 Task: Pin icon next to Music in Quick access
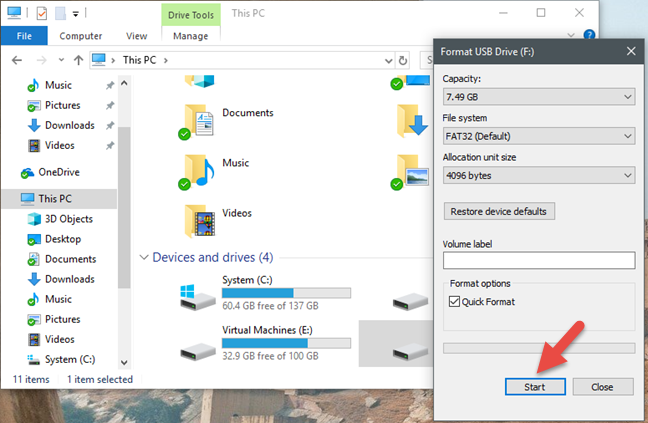[110, 86]
